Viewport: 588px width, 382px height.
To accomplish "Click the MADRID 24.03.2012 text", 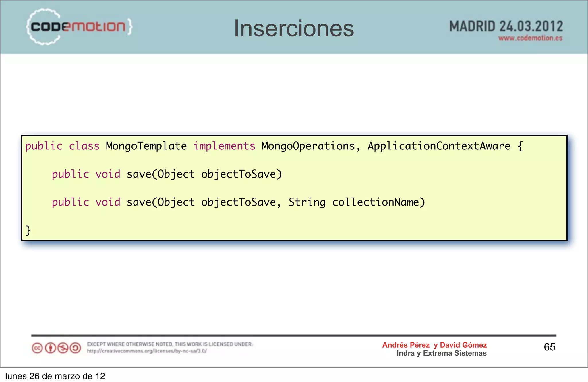I will pos(506,26).
